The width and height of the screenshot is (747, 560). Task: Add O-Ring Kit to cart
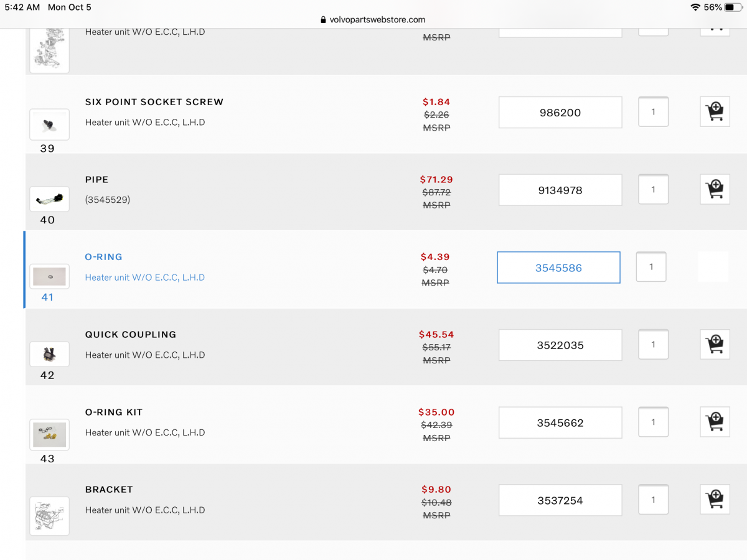pyautogui.click(x=715, y=422)
